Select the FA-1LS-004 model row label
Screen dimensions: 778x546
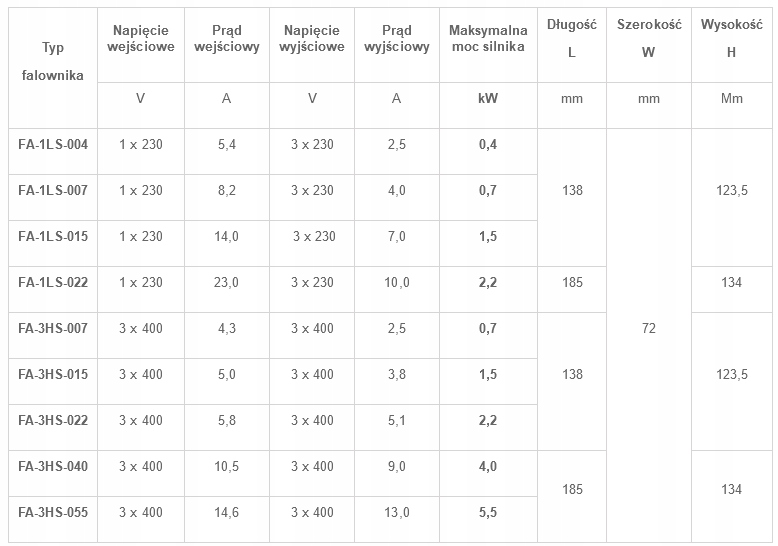[x=53, y=145]
